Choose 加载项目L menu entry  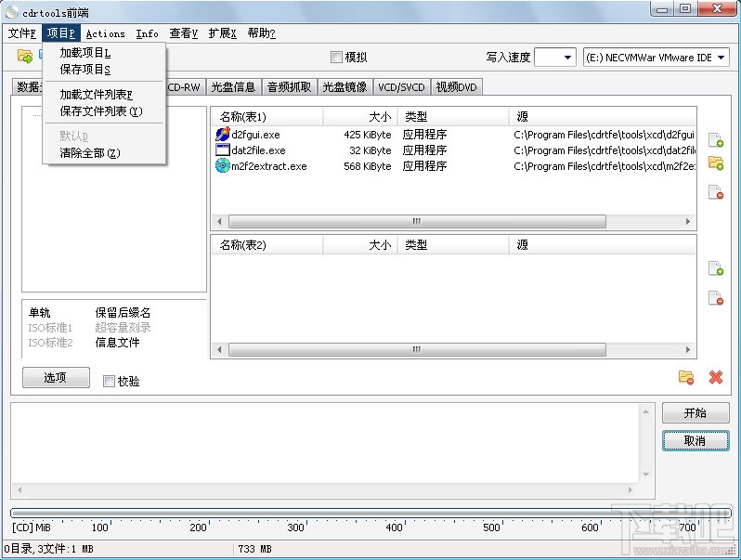click(104, 53)
